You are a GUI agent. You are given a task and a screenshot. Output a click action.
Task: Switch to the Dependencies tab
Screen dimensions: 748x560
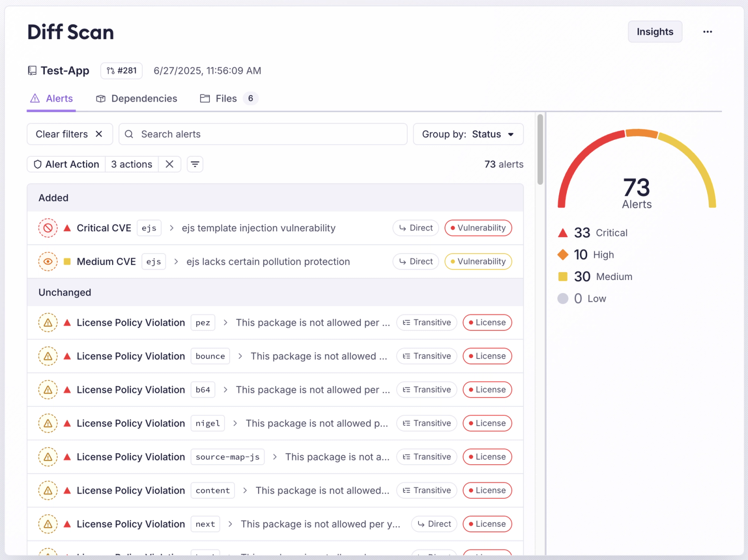click(x=137, y=99)
